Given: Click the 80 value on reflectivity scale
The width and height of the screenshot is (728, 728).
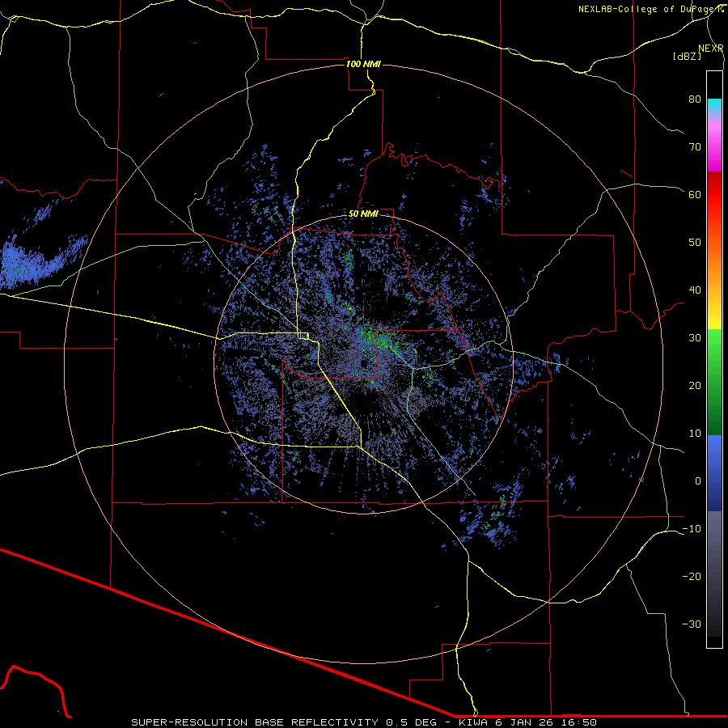Looking at the screenshot, I should click(x=695, y=99).
